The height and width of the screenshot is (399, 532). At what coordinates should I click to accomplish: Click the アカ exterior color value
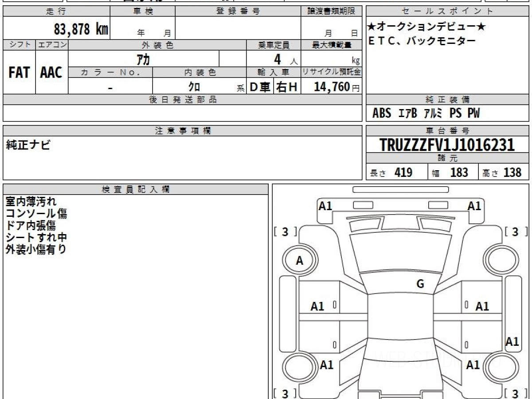click(x=143, y=59)
